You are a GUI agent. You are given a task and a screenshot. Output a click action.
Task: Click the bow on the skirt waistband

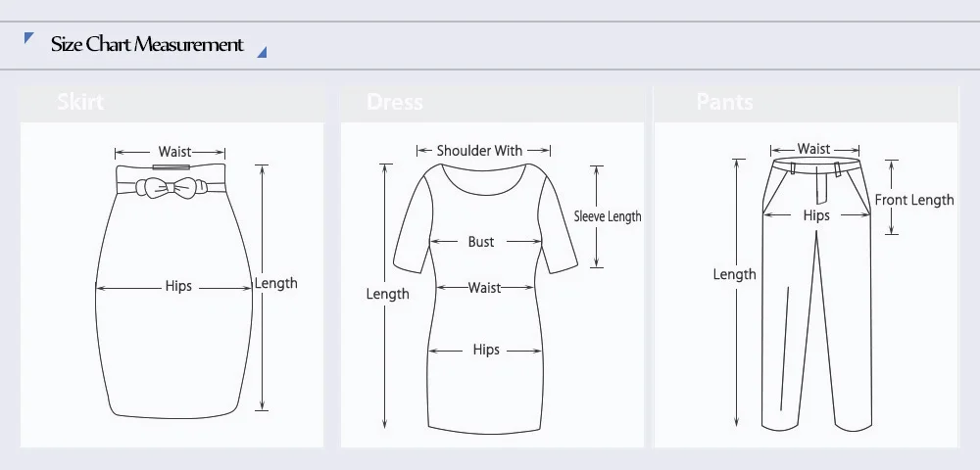click(171, 187)
